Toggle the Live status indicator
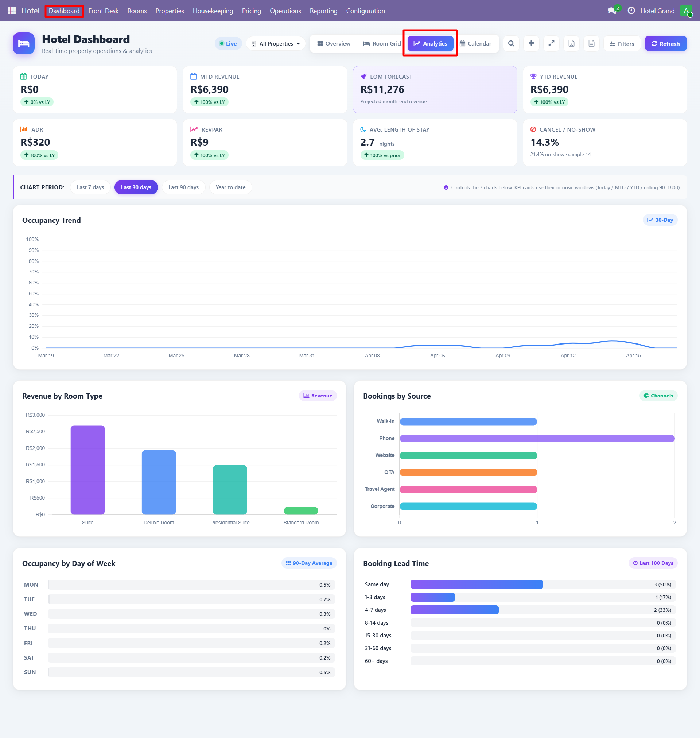700x738 pixels. pyautogui.click(x=228, y=43)
